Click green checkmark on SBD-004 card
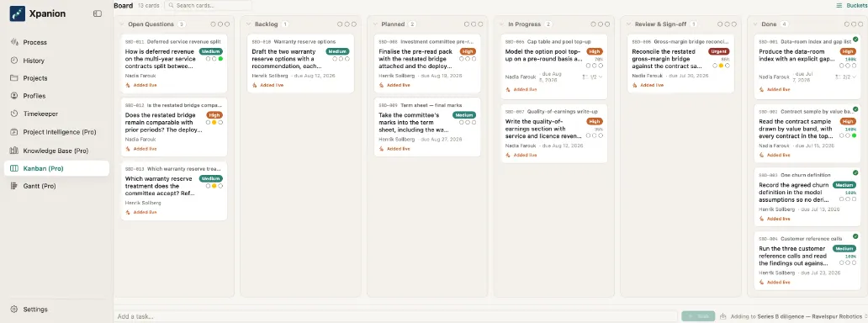This screenshot has width=868, height=323. point(856,236)
